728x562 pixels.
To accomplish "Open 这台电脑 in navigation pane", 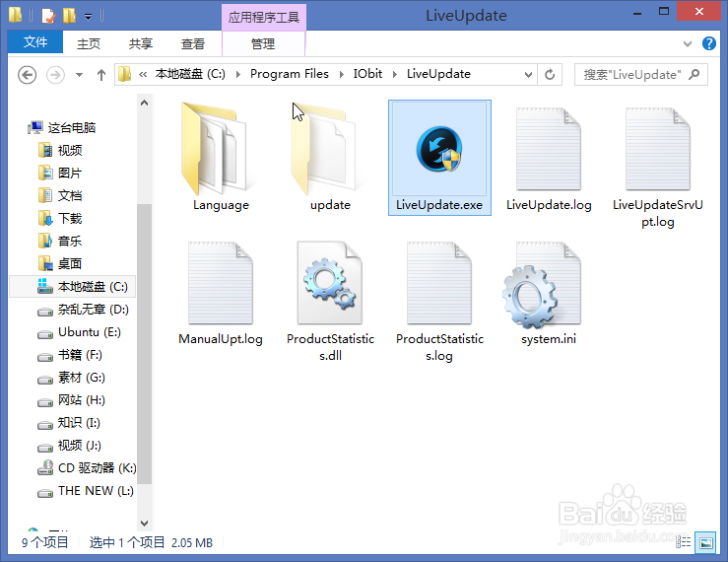I will coord(62,127).
